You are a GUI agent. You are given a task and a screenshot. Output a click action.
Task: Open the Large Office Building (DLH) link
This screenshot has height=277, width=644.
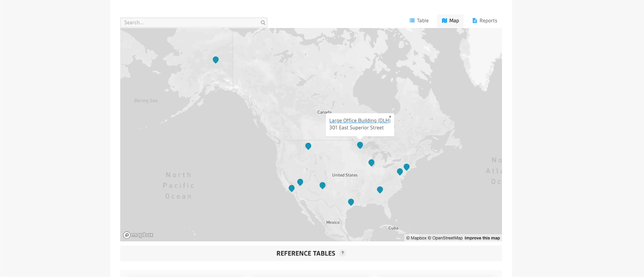point(360,121)
